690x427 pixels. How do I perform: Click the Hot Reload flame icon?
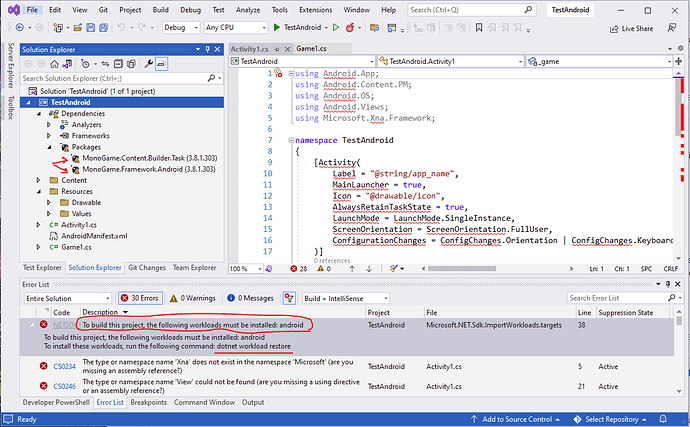[x=350, y=28]
